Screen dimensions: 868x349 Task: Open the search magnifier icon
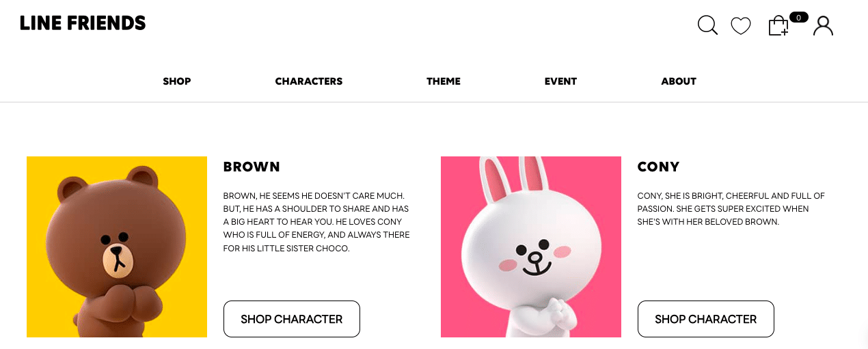point(707,25)
